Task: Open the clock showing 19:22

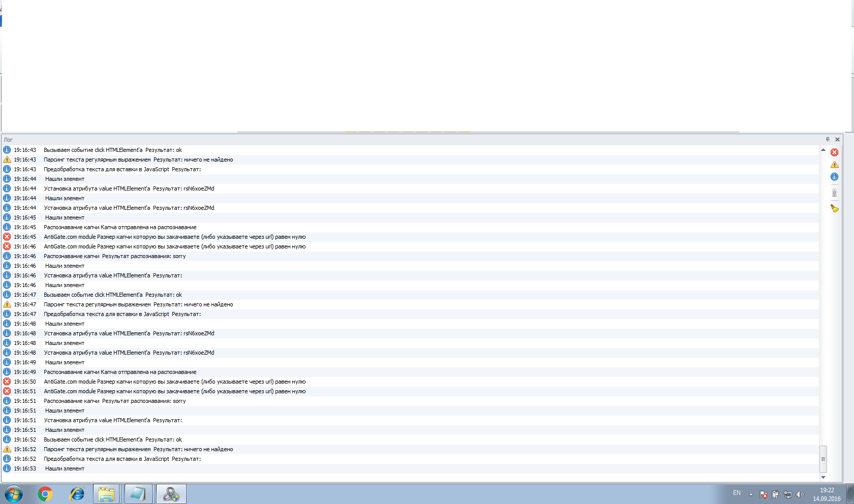Action: tap(827, 494)
